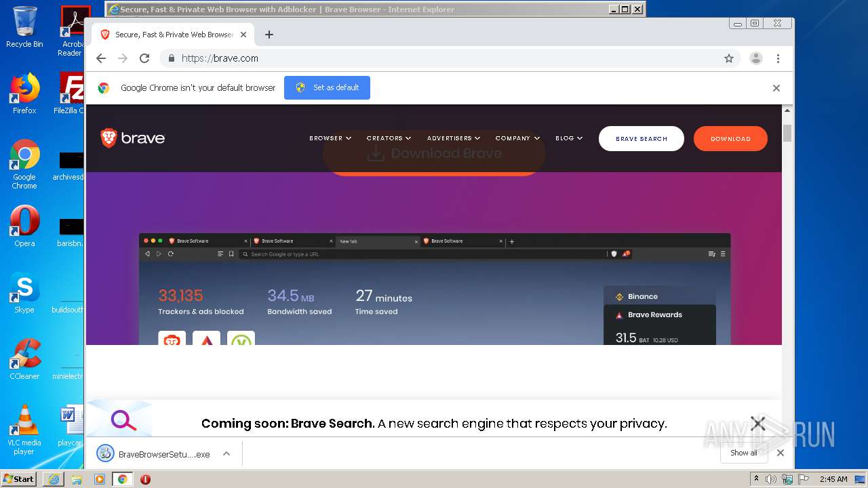Switch to Chrome taskbar button

(x=123, y=479)
